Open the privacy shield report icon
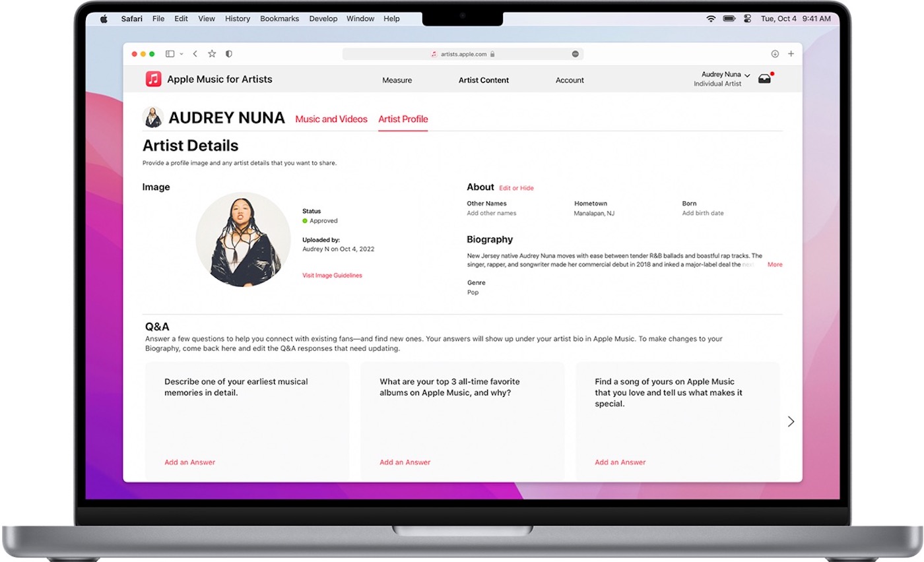Viewport: 924px width, 562px height. pyautogui.click(x=229, y=54)
